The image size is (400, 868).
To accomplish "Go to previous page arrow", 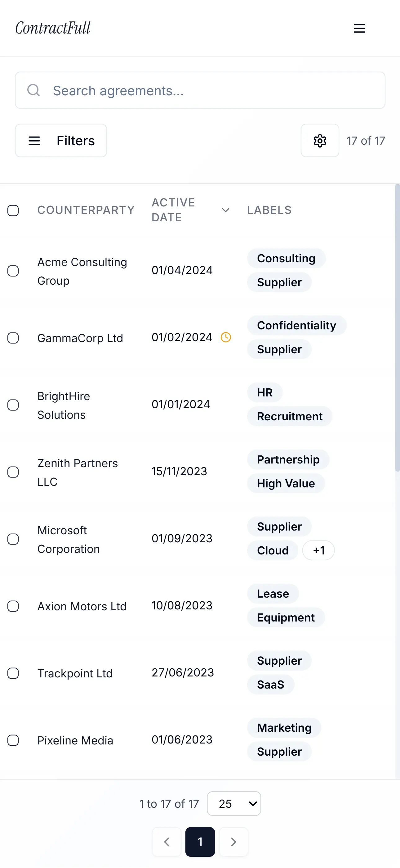I will 167,842.
